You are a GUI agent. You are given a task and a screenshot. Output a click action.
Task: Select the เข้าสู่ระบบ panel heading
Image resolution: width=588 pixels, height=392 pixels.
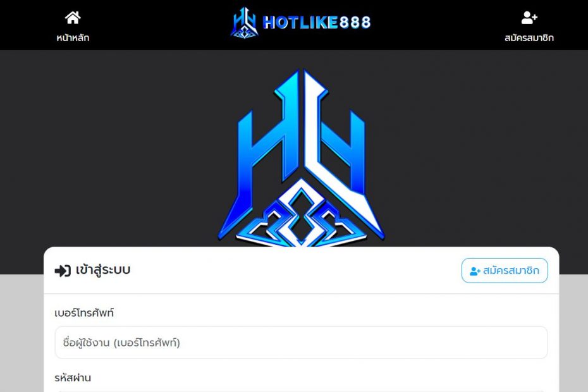click(103, 270)
